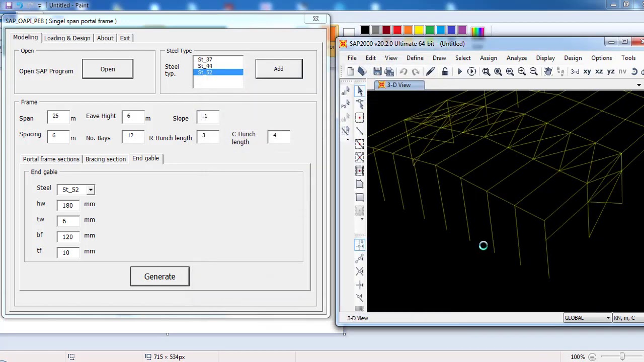Image resolution: width=644 pixels, height=362 pixels.
Task: Open the Steel type dropdown in End gable
Action: [x=91, y=190]
